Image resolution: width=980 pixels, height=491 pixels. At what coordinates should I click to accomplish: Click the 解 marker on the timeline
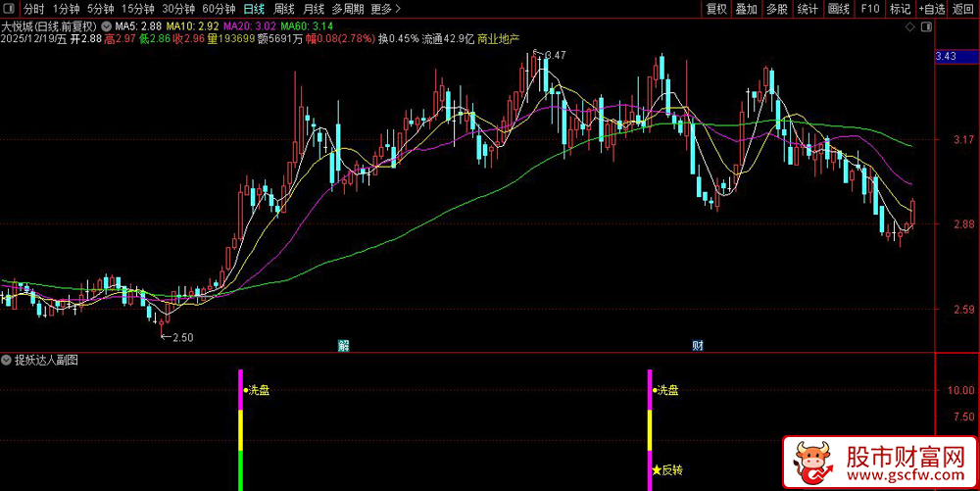(x=343, y=345)
